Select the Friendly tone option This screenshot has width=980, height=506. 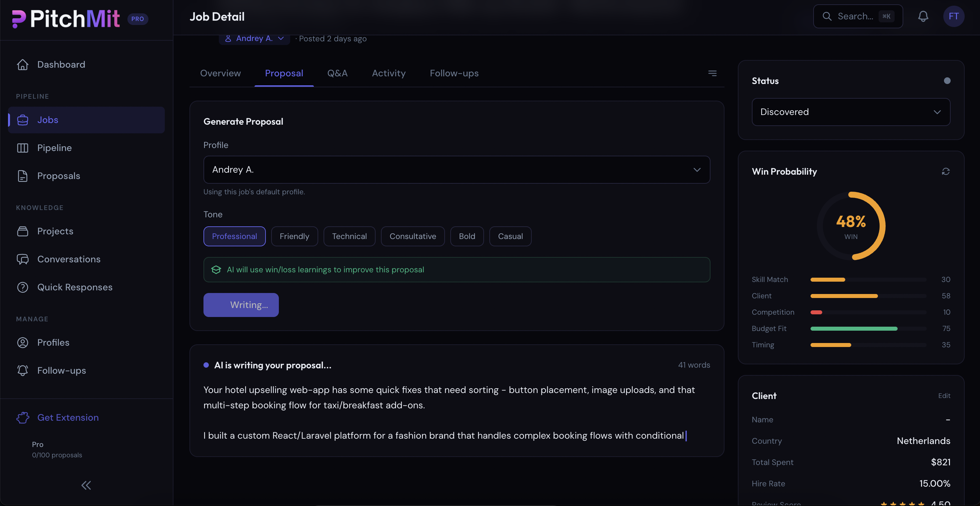tap(294, 236)
